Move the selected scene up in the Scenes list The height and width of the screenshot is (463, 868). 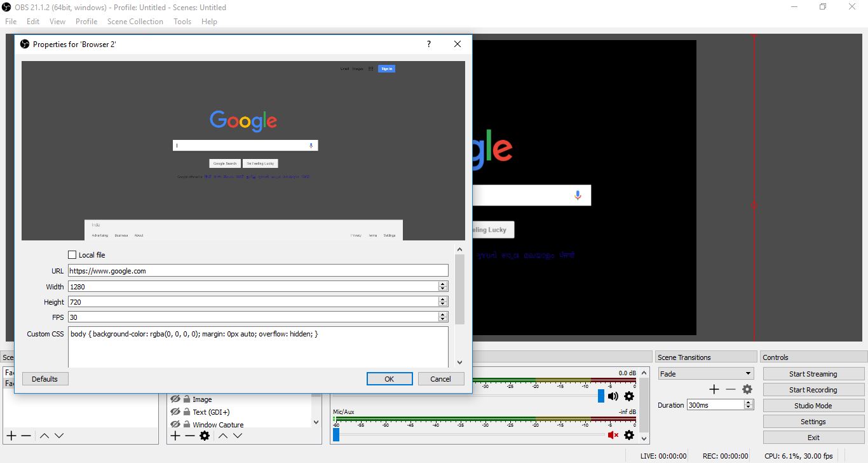[44, 436]
